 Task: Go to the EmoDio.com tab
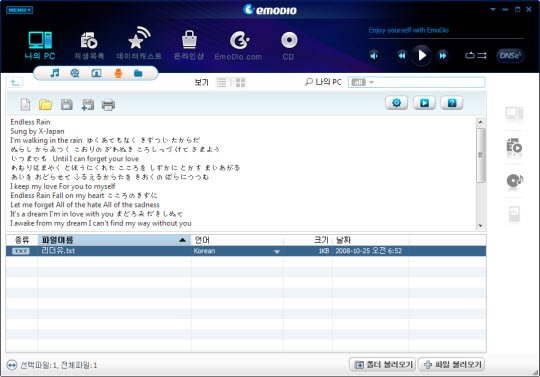click(x=238, y=46)
